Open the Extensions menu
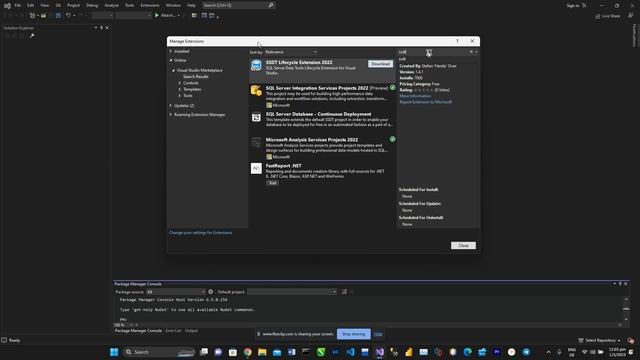 [150, 5]
